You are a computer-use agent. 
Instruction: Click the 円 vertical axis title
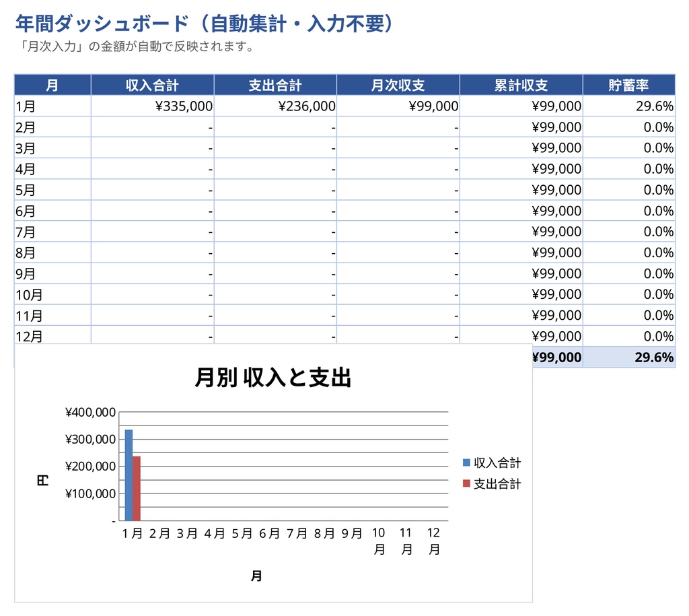43,480
